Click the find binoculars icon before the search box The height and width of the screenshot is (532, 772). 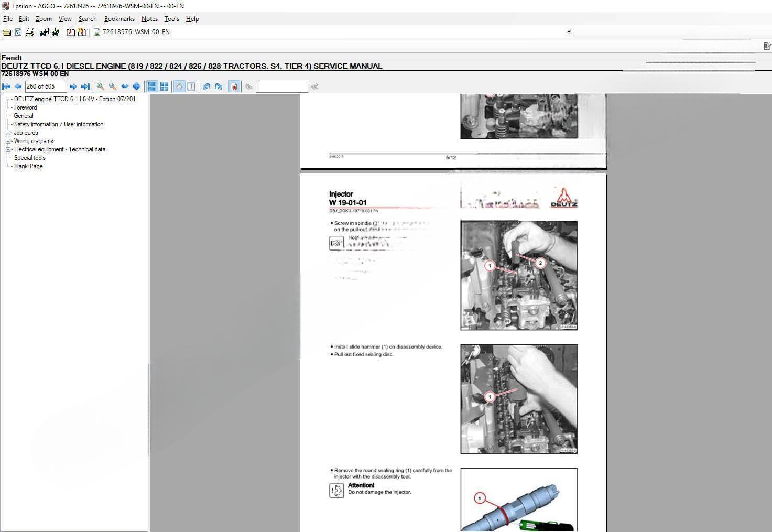249,86
